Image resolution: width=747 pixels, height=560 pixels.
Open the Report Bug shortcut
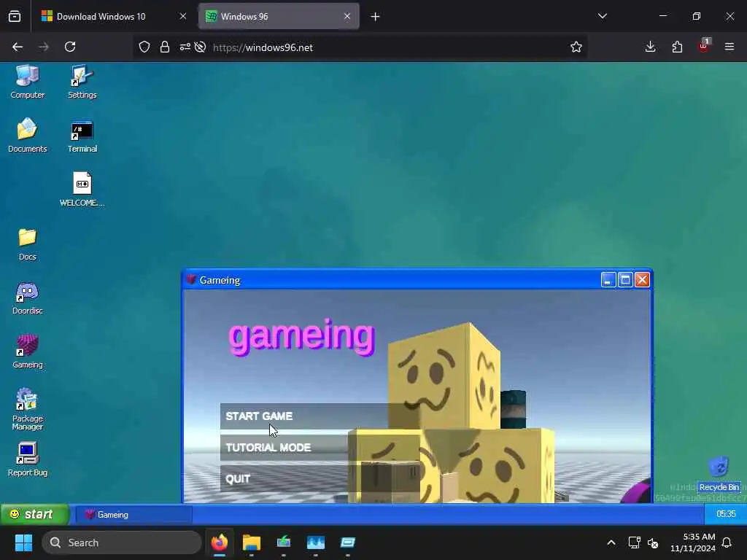click(28, 459)
